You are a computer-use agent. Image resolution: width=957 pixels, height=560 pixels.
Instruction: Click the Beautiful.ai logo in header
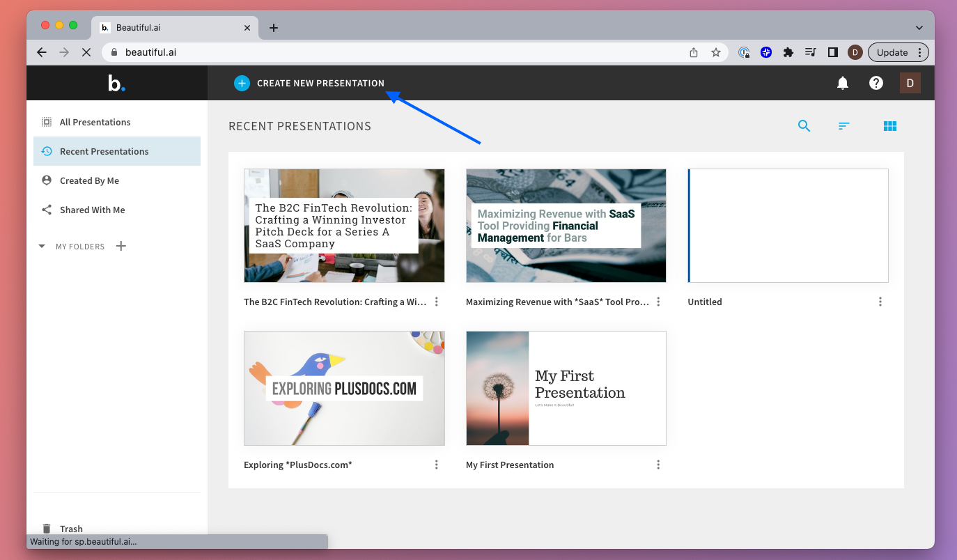coord(116,84)
